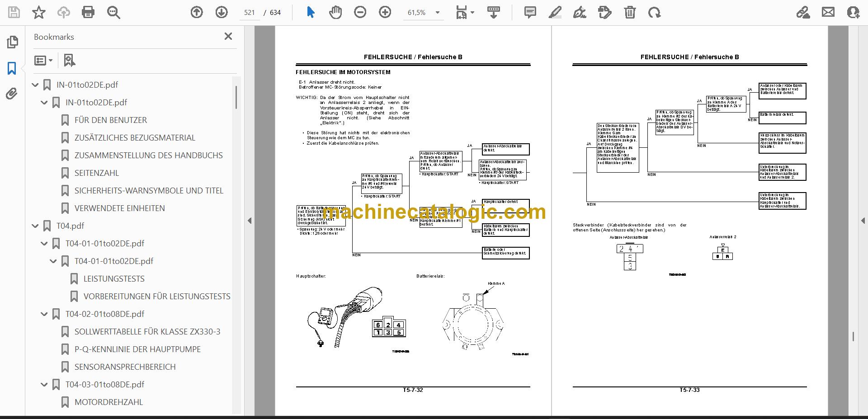The image size is (868, 419).
Task: Add bookmark with star icon
Action: [39, 12]
